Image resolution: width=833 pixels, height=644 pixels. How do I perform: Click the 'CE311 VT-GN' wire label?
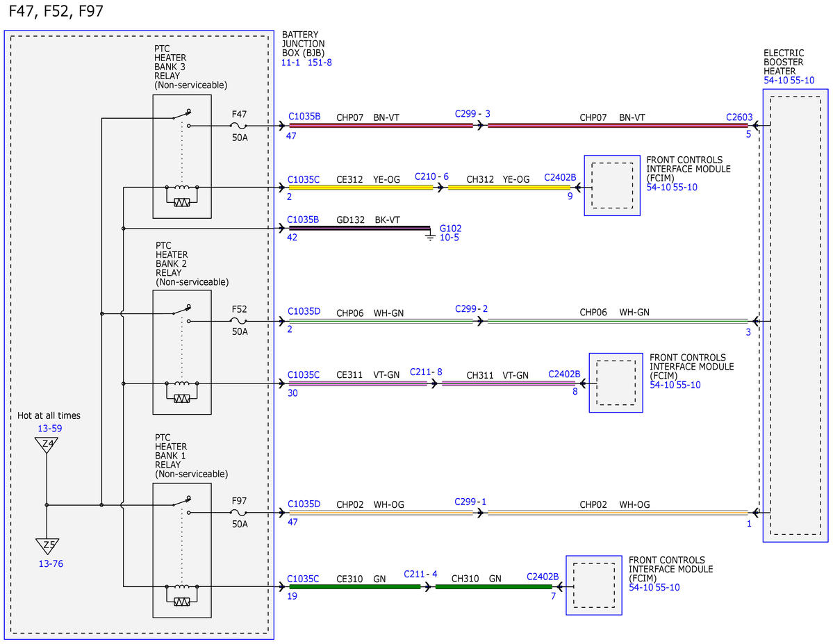(x=368, y=376)
